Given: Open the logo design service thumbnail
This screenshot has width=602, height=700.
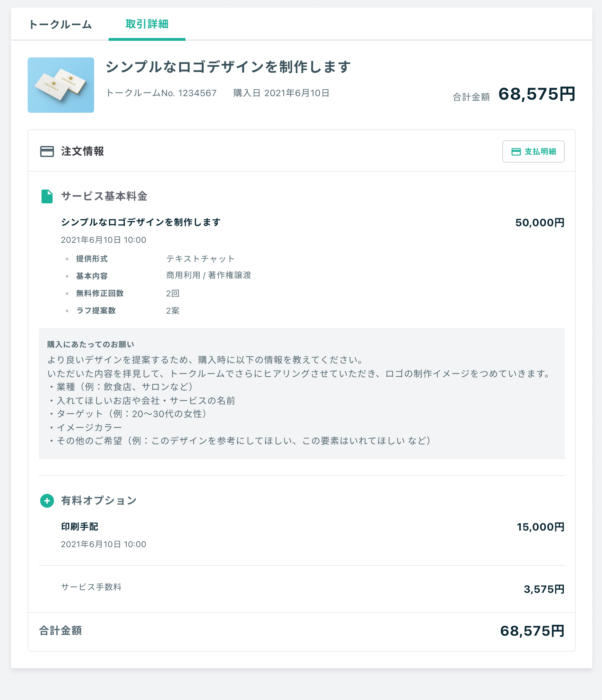Looking at the screenshot, I should [x=61, y=85].
